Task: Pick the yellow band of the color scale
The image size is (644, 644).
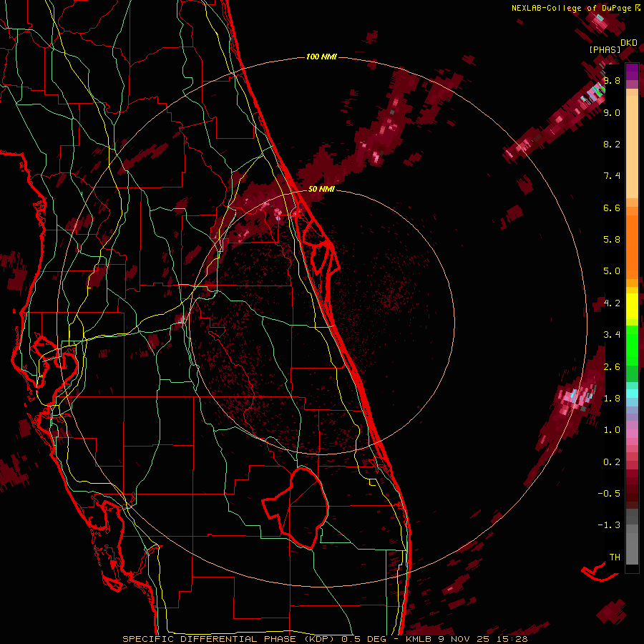Action: 632,306
